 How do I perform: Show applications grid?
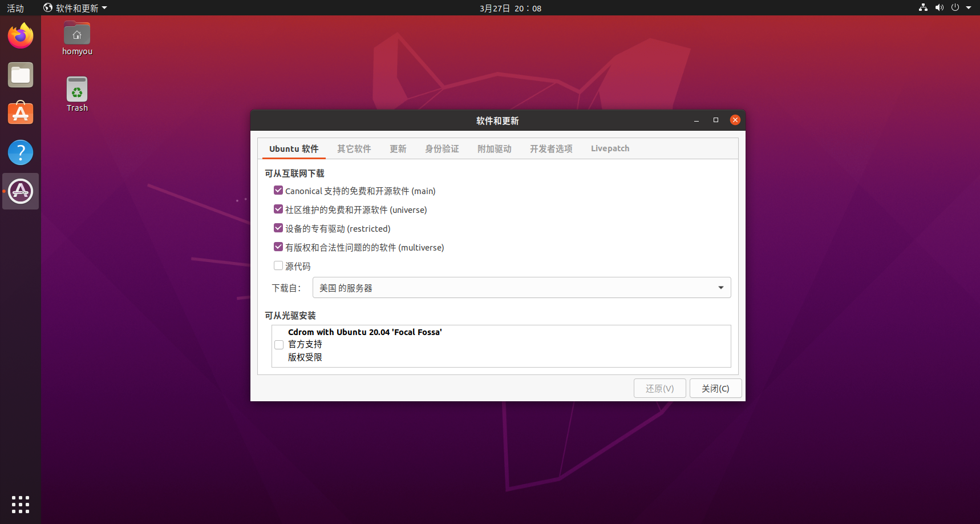(21, 504)
